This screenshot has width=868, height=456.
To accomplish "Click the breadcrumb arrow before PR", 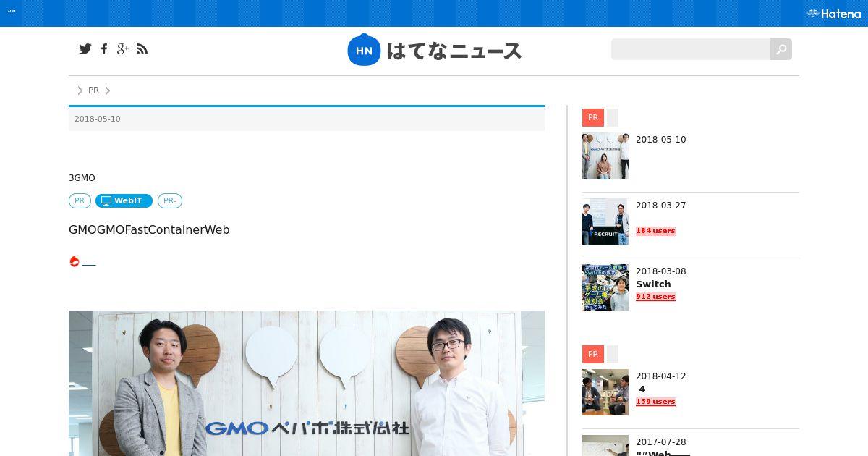I will (x=80, y=90).
